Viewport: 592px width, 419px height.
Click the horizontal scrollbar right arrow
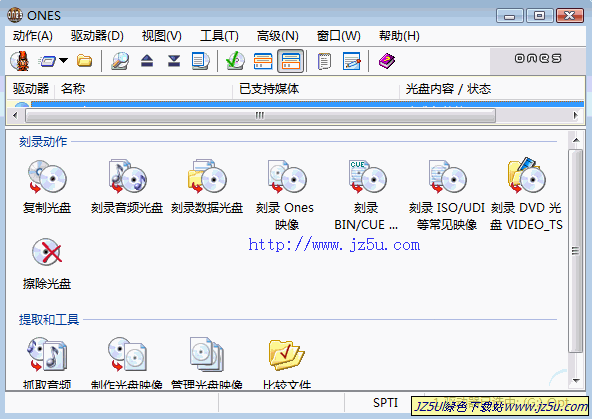pos(575,115)
